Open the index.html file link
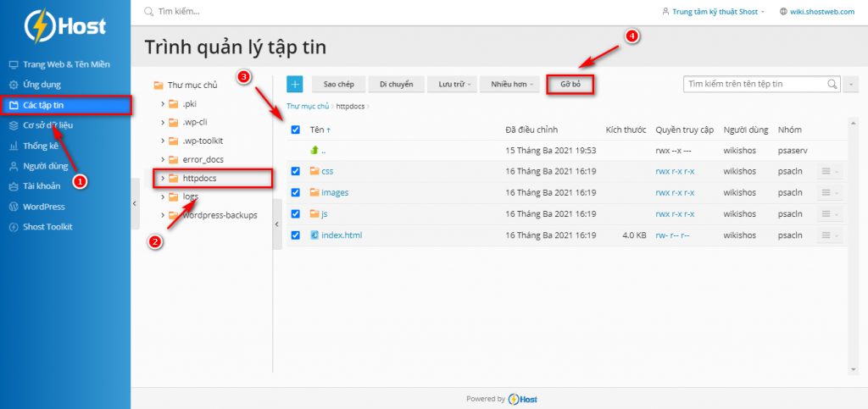Image resolution: width=868 pixels, height=409 pixels. 342,235
